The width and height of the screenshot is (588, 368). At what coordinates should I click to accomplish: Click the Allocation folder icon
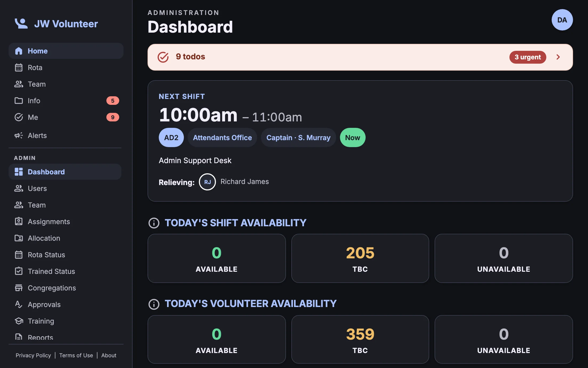pyautogui.click(x=19, y=238)
